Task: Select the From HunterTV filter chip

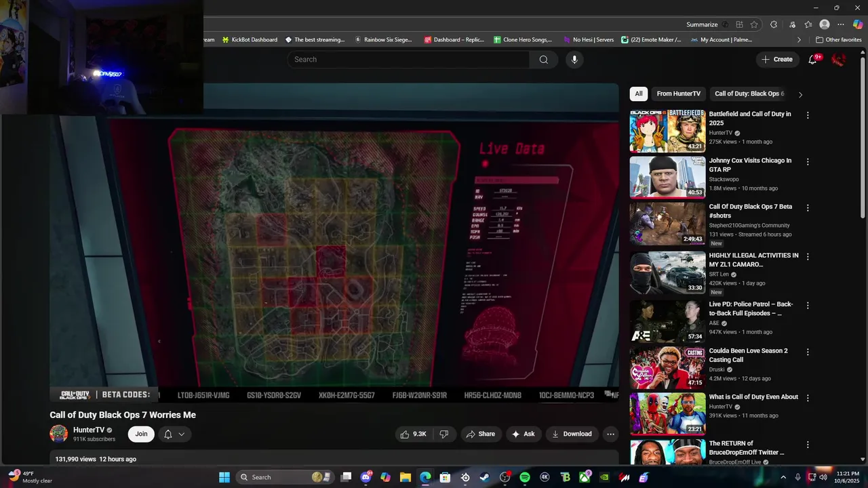Action: point(678,94)
